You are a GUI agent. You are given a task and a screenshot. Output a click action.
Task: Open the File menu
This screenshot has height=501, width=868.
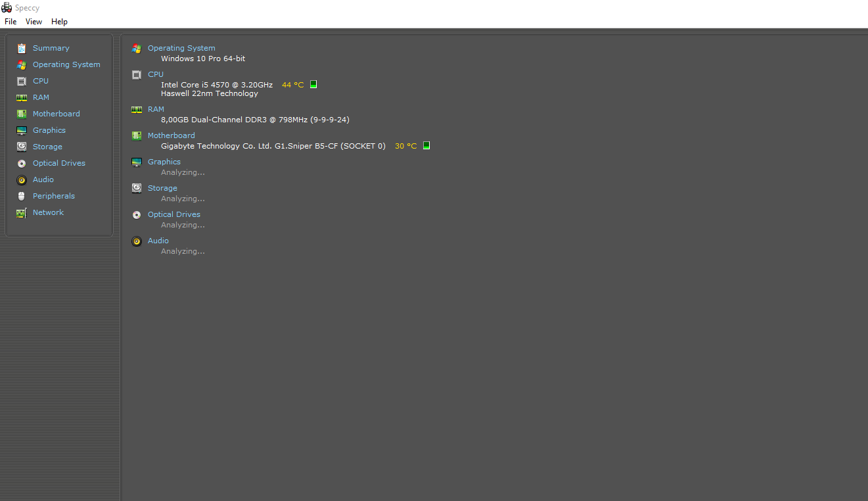click(x=11, y=22)
